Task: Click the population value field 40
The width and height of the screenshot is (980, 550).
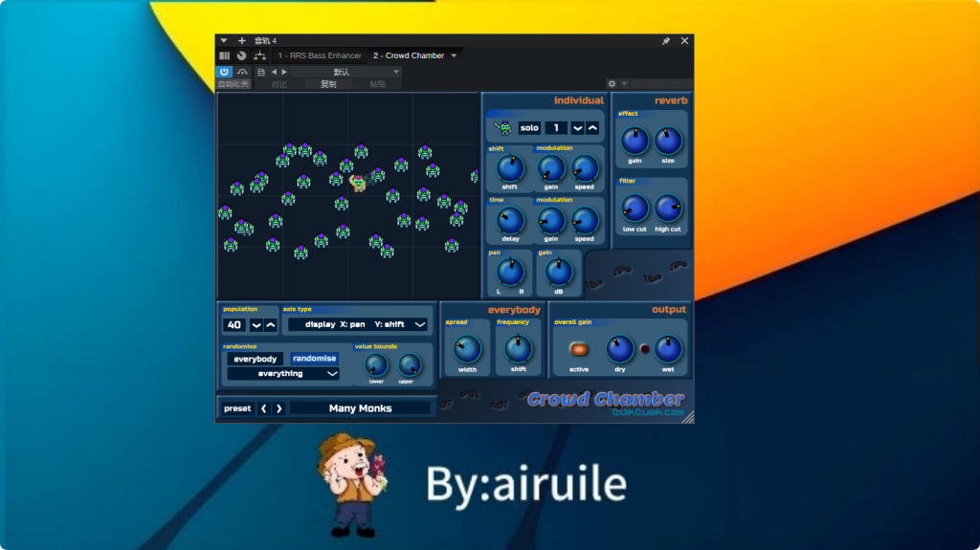Action: pos(234,325)
